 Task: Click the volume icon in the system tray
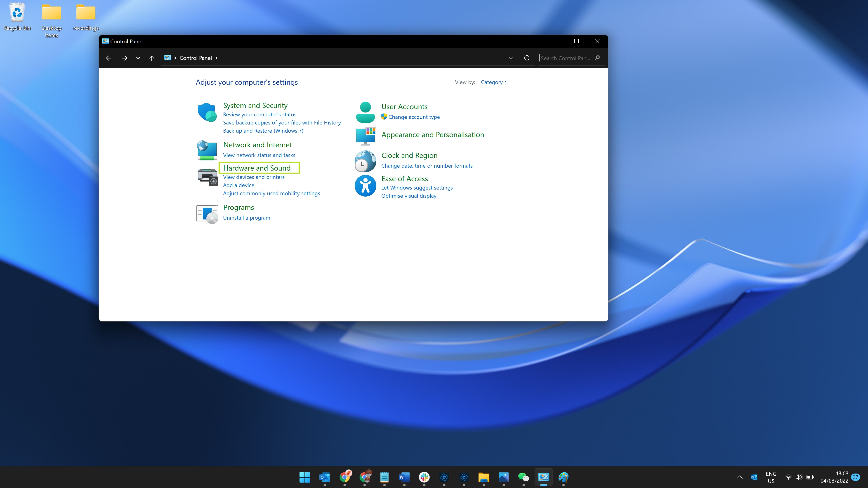click(799, 477)
